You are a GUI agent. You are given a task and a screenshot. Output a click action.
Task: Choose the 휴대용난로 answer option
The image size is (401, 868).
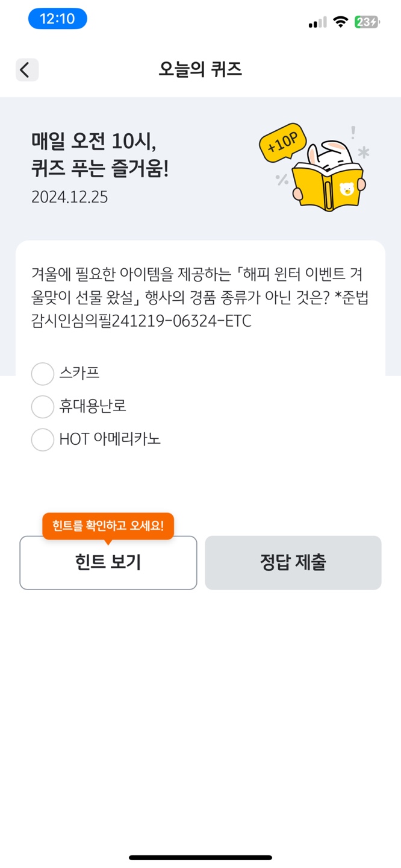click(x=43, y=407)
